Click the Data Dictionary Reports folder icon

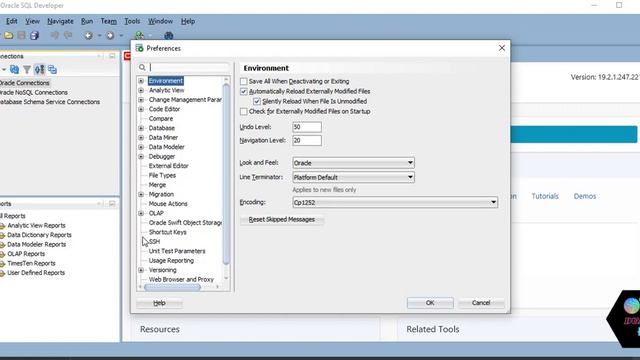pyautogui.click(x=2, y=235)
